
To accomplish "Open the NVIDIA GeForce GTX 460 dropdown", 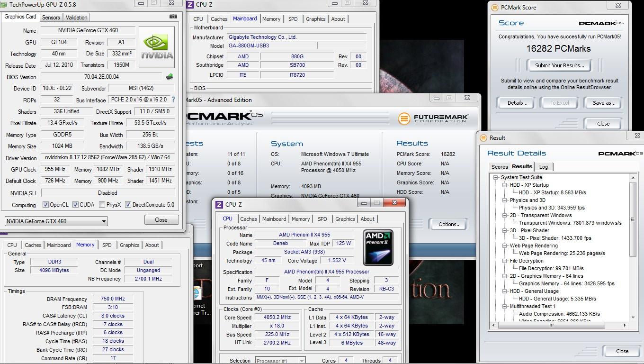I will pos(56,221).
